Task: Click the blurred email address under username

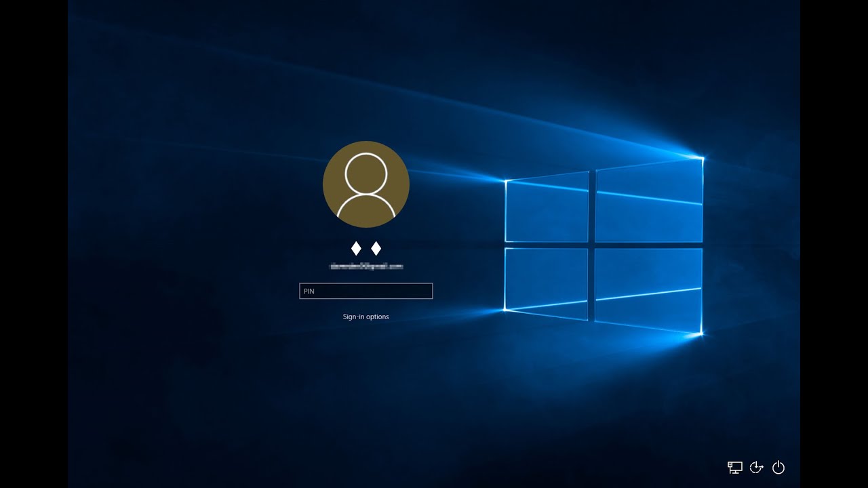Action: tap(366, 267)
